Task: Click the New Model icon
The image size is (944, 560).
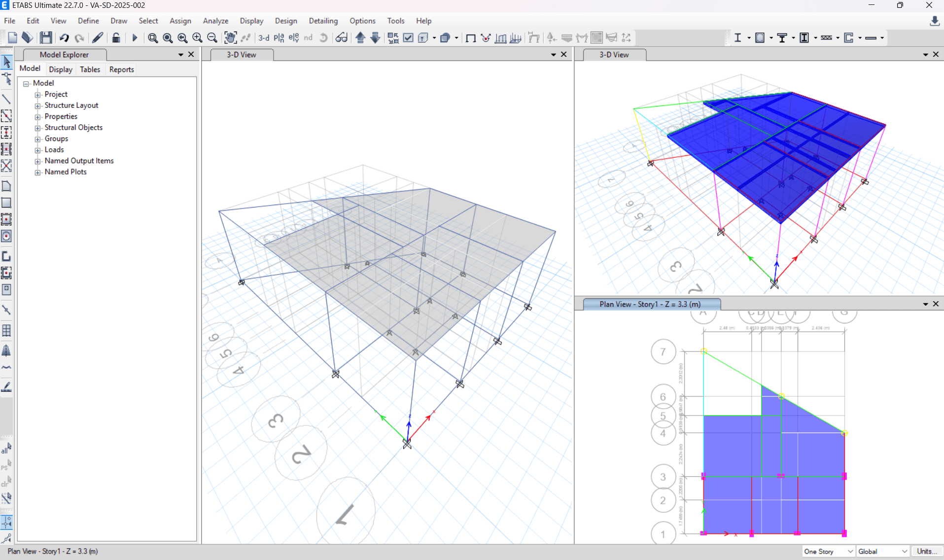Action: pyautogui.click(x=12, y=37)
